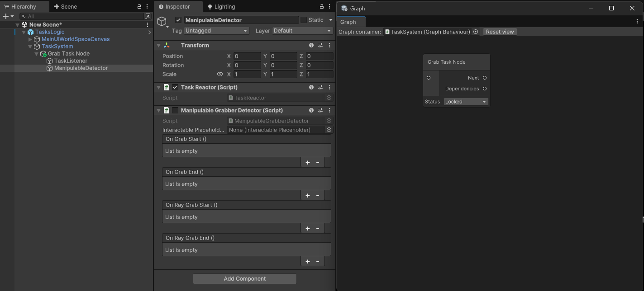Toggle the ManipulableDetector active checkbox

pos(178,20)
